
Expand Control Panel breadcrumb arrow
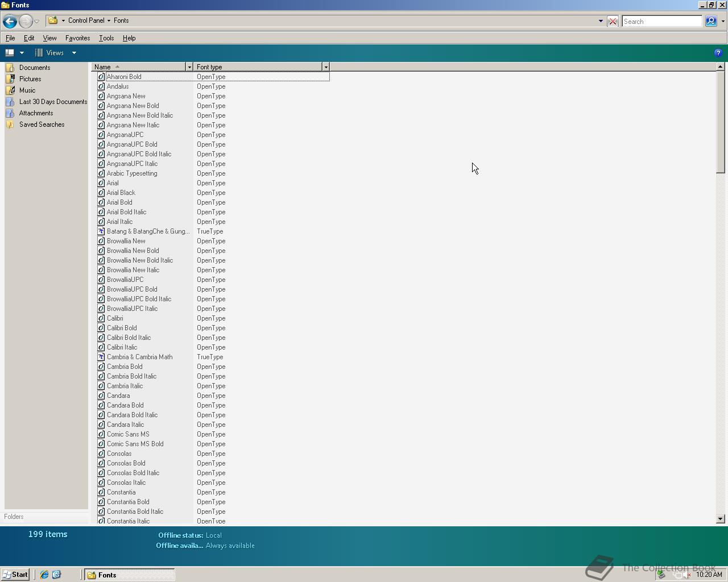(109, 20)
